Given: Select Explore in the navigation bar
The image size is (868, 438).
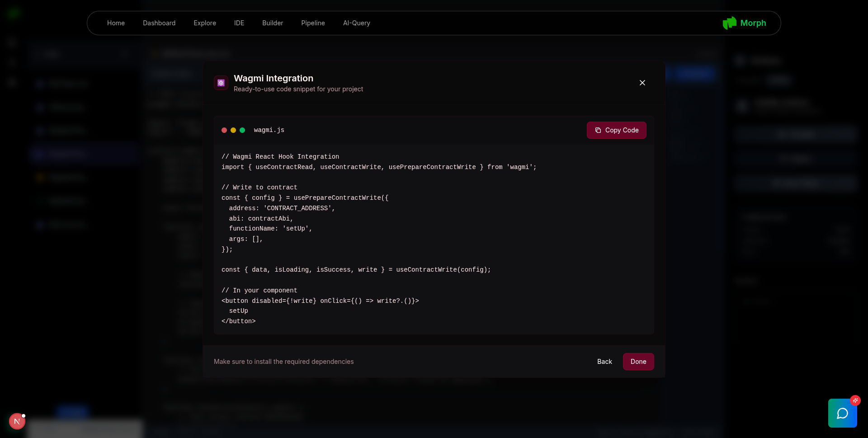Looking at the screenshot, I should tap(205, 23).
